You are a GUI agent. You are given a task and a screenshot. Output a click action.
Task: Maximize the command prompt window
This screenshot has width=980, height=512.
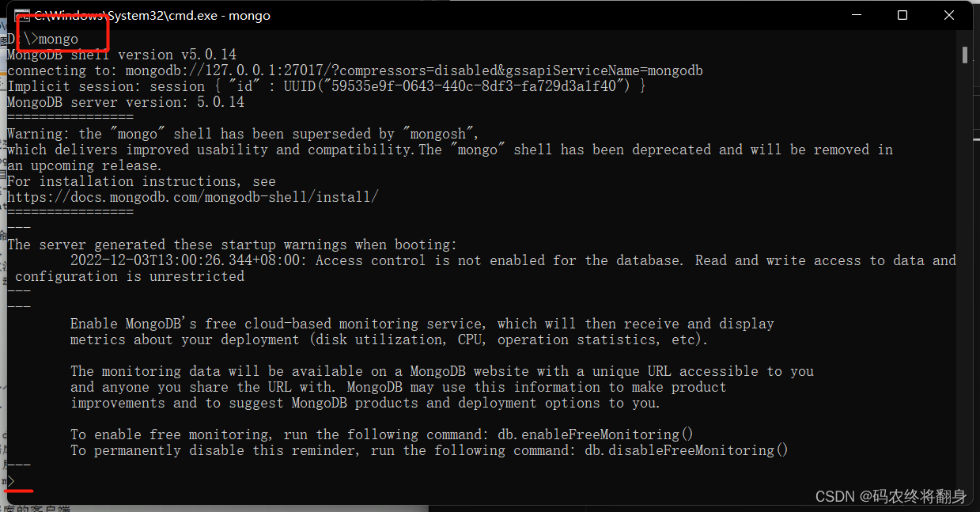[902, 15]
